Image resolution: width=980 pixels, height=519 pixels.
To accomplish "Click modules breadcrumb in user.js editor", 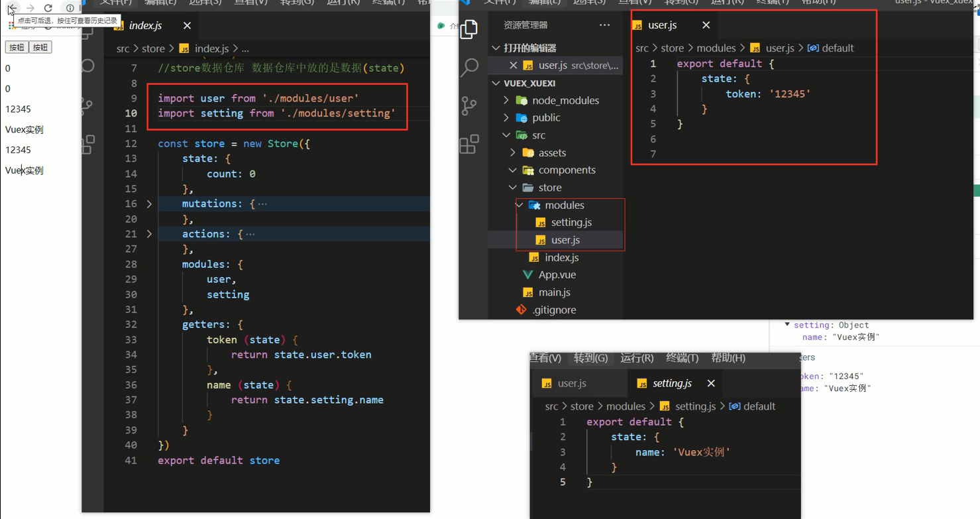I will [716, 48].
